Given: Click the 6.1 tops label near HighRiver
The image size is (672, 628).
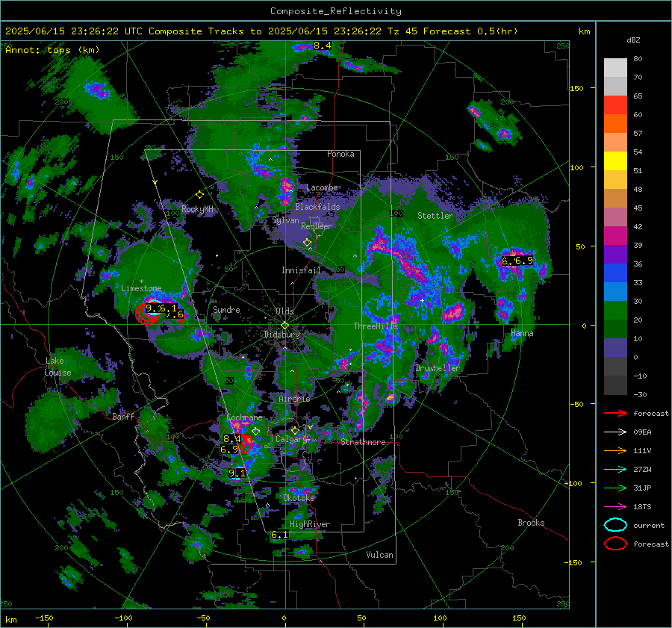Looking at the screenshot, I should pos(279,535).
